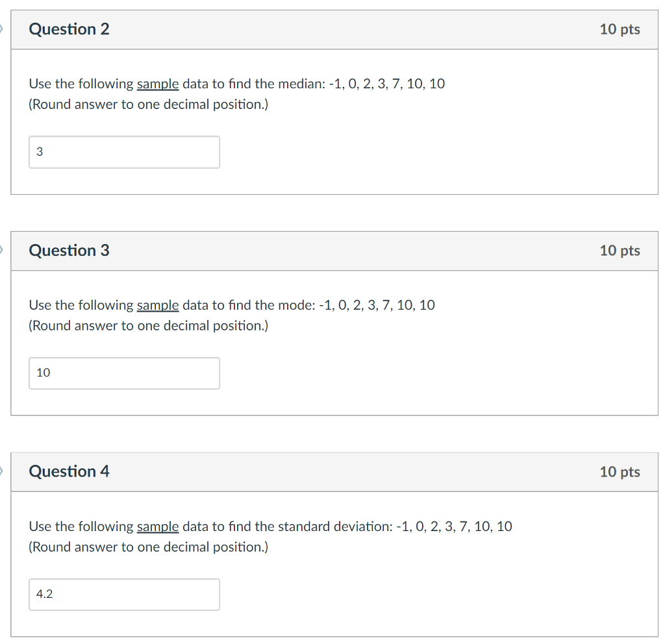665x644 pixels.
Task: Click the rounding hint under the median question
Action: tap(148, 105)
